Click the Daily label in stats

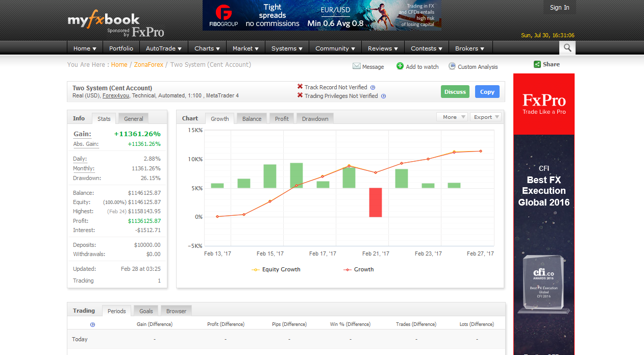click(x=80, y=159)
